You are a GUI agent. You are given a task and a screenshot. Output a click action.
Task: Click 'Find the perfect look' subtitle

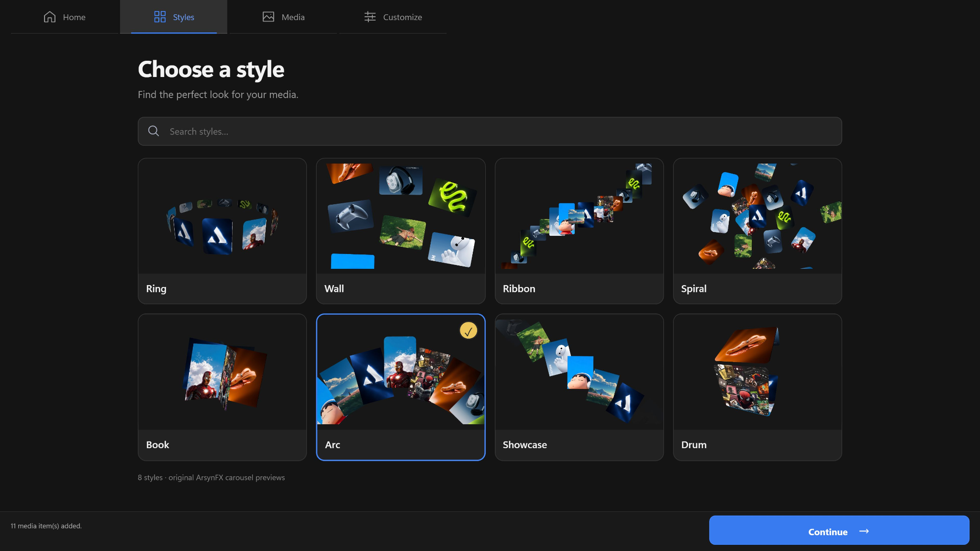218,95
